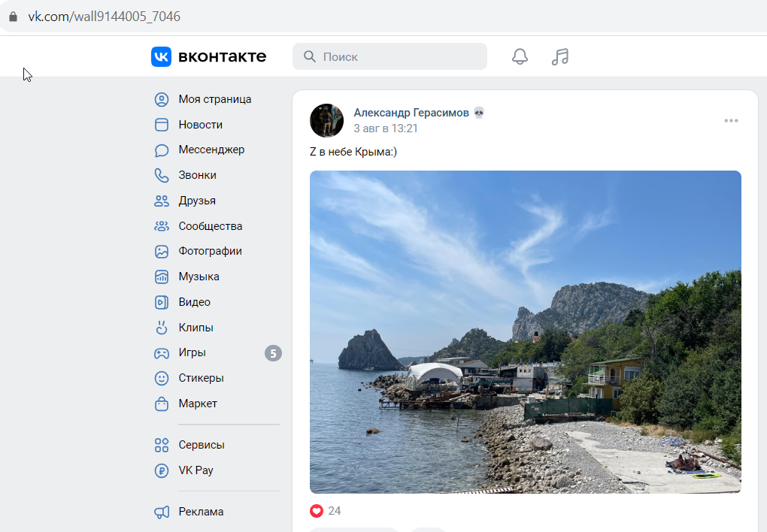The height and width of the screenshot is (532, 767).
Task: Open the VK Pay link
Action: tap(196, 470)
